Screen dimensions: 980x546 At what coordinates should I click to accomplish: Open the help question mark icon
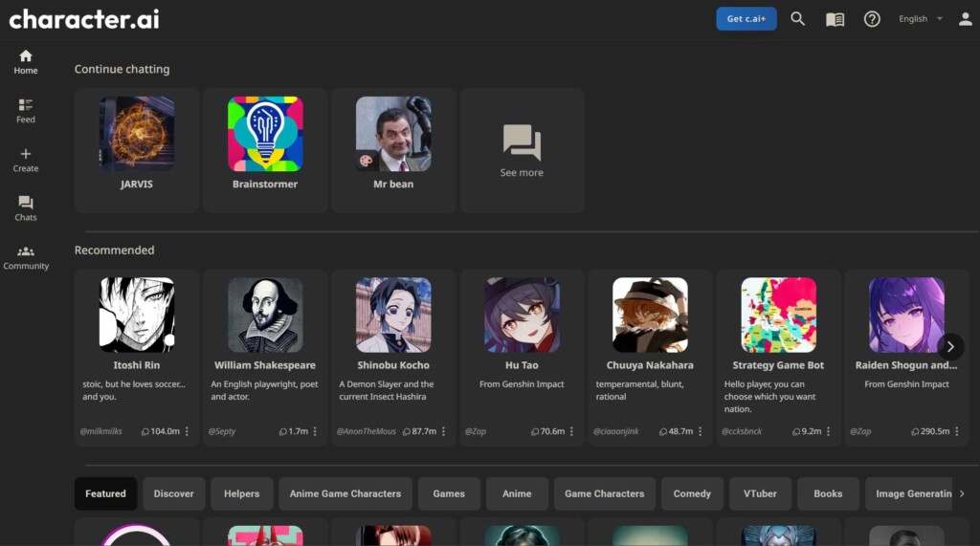click(x=872, y=19)
